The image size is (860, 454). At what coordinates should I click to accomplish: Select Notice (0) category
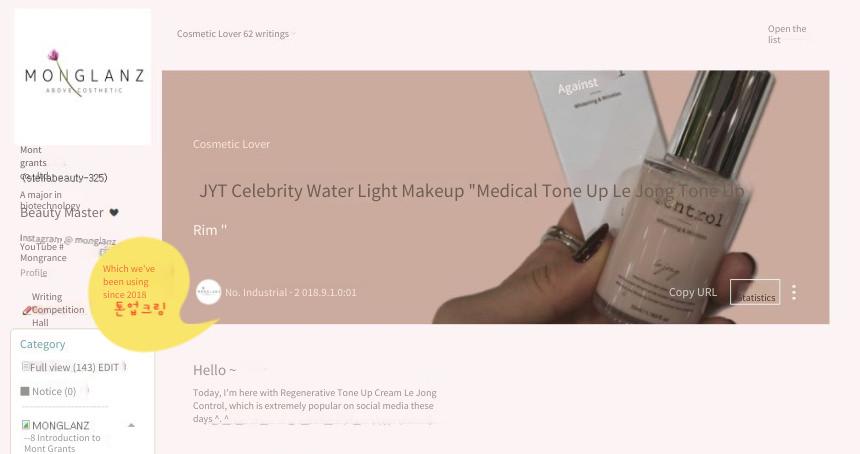click(x=54, y=391)
